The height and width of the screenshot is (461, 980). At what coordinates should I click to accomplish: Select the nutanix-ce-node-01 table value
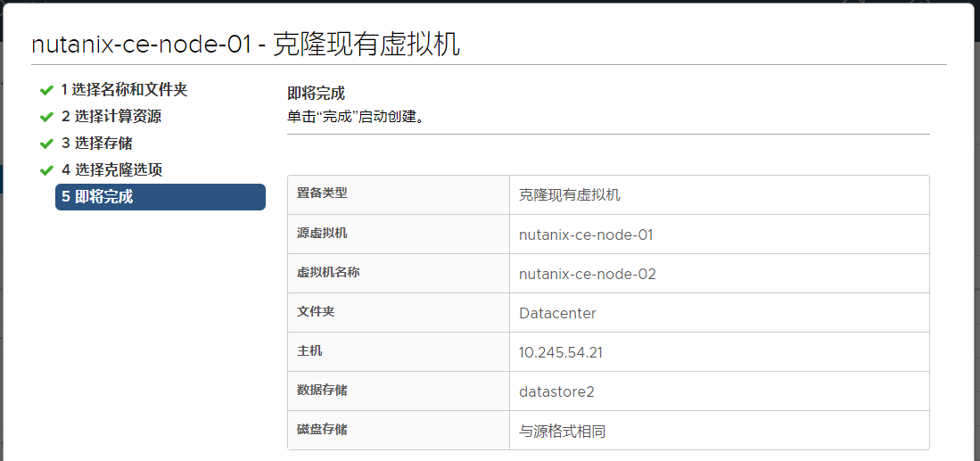tap(586, 235)
